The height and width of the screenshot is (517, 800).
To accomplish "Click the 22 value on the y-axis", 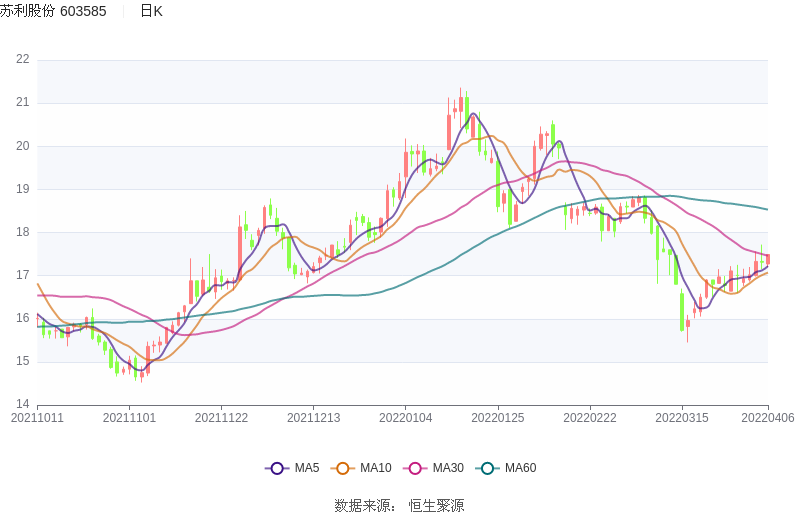I will [x=23, y=59].
